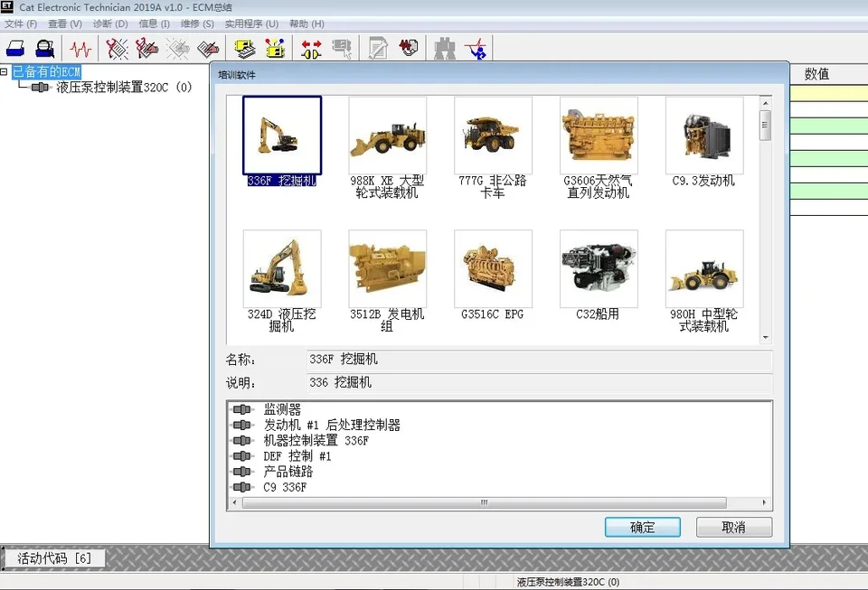Viewport: 868px width, 590px height.
Task: Select the C32船用 engine thumbnail
Action: tap(599, 268)
